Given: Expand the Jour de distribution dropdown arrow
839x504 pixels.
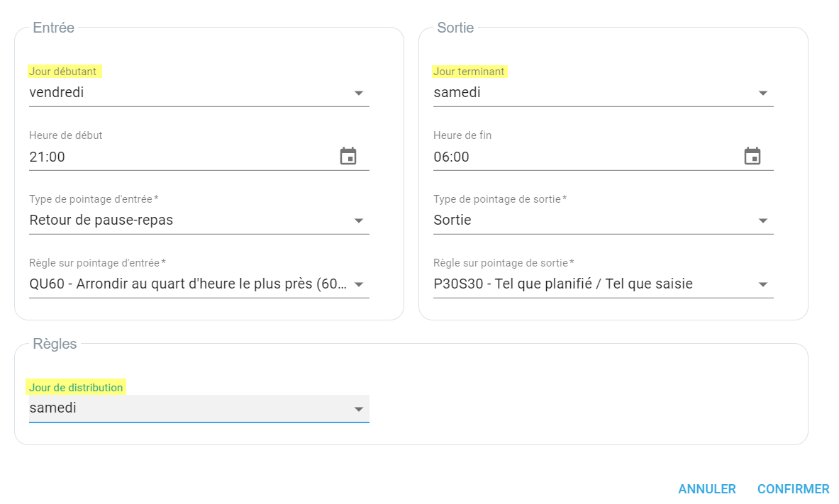Looking at the screenshot, I should click(x=359, y=409).
